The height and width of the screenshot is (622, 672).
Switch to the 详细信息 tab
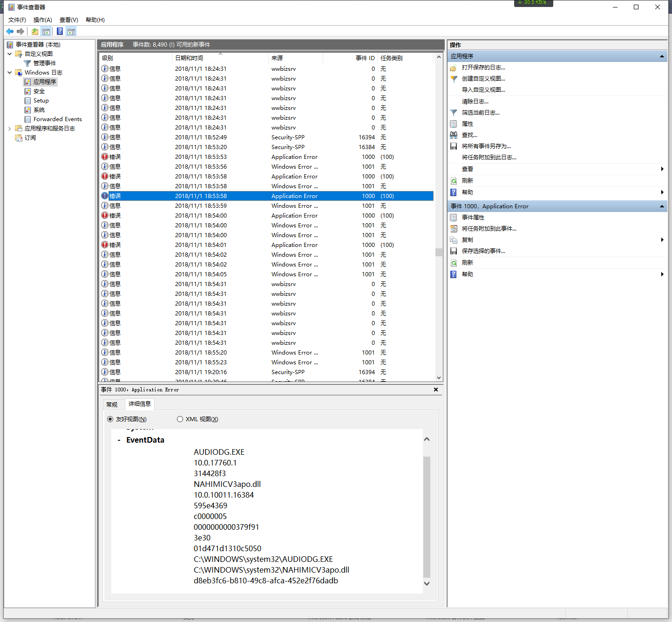140,404
